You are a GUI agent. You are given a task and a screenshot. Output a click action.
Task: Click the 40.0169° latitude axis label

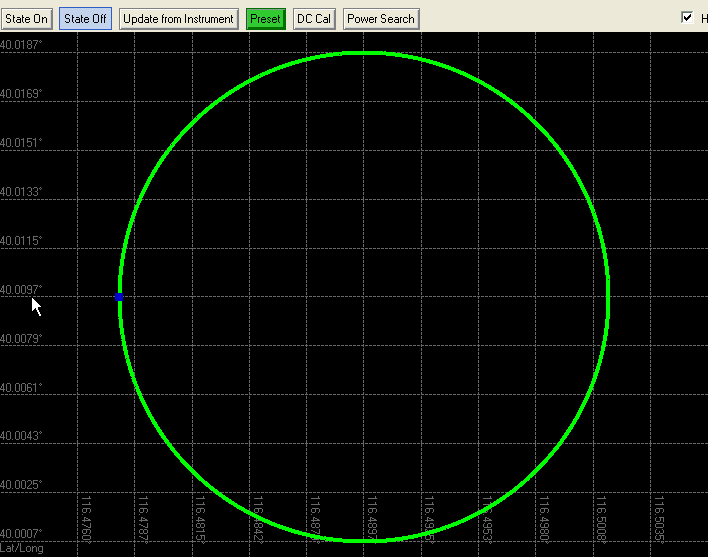click(x=21, y=94)
